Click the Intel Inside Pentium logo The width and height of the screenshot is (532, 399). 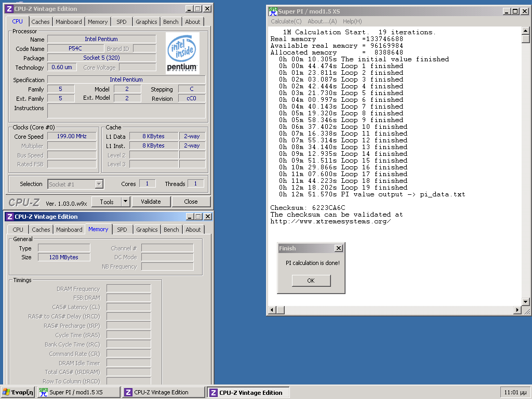click(x=182, y=53)
